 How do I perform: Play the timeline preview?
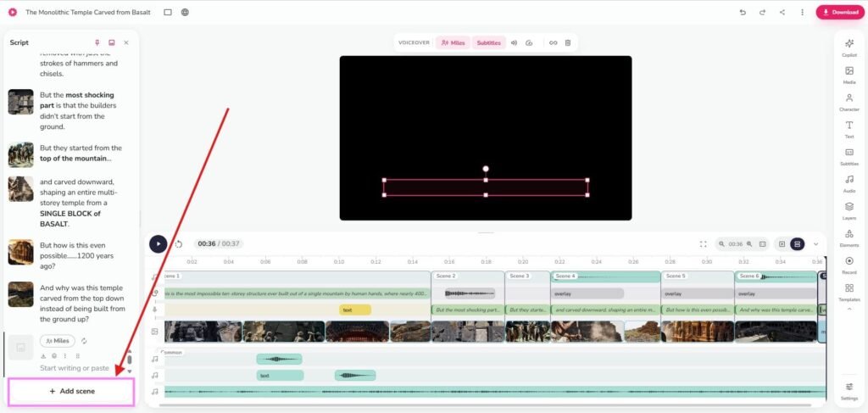(159, 243)
